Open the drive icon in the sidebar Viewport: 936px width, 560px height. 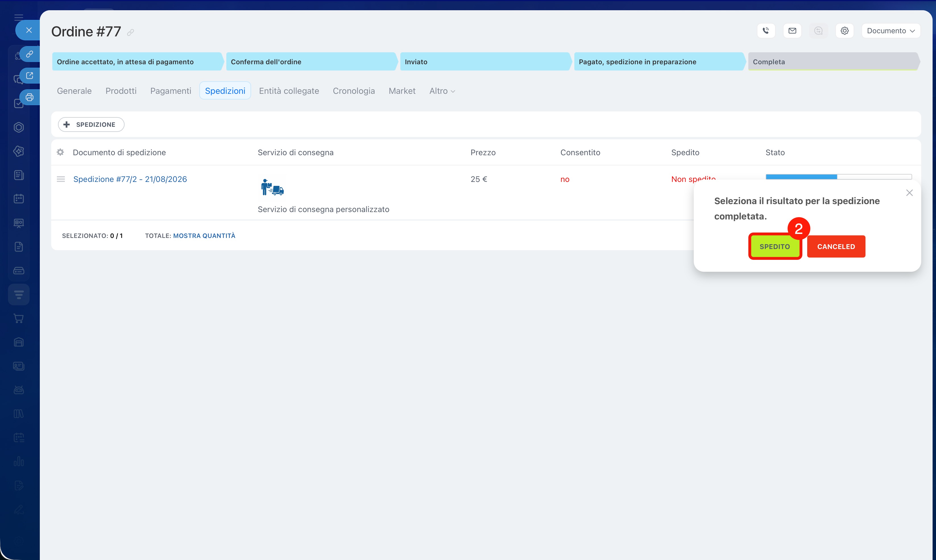18,271
